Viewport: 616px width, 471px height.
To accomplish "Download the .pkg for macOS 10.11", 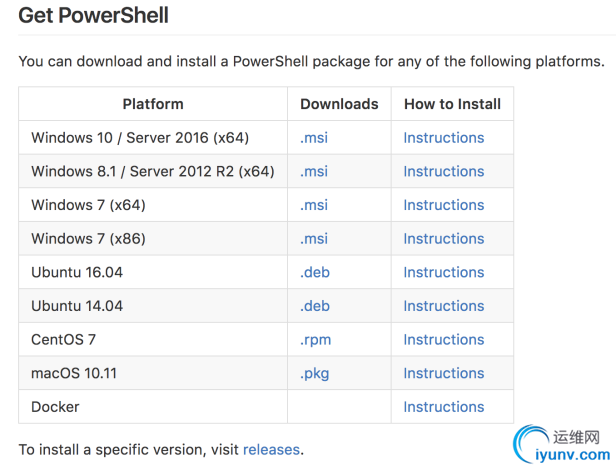I will click(x=314, y=373).
